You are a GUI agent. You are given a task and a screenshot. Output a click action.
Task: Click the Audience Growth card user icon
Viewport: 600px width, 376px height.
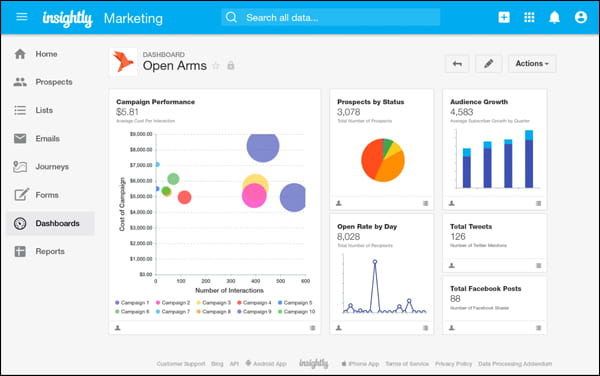coord(452,203)
